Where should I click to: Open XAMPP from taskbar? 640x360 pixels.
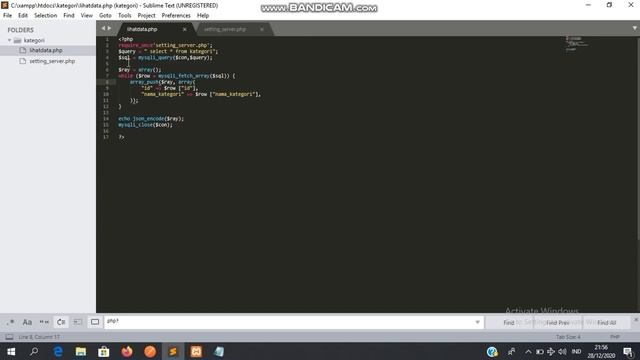pos(196,351)
